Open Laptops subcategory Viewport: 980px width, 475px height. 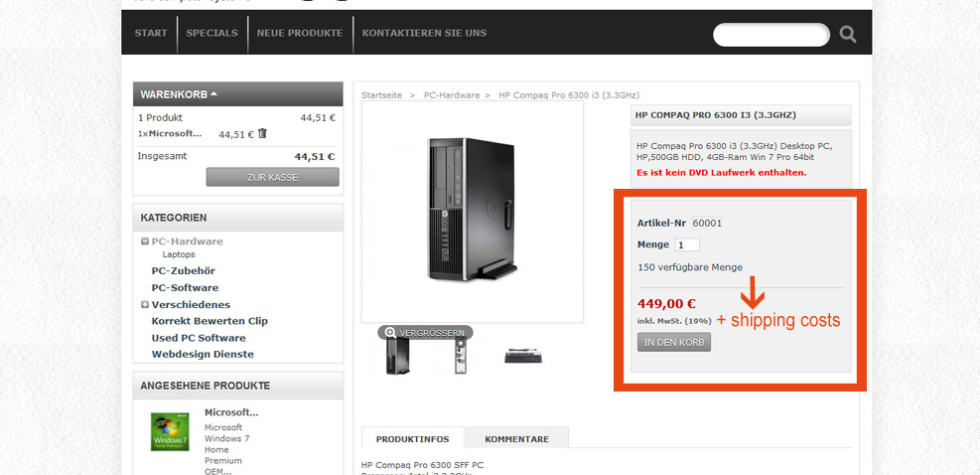tap(179, 254)
